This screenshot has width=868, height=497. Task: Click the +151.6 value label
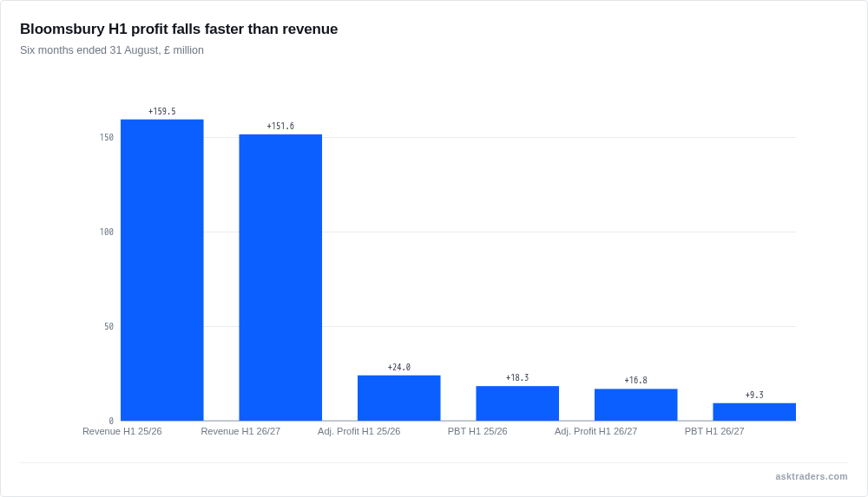point(280,126)
